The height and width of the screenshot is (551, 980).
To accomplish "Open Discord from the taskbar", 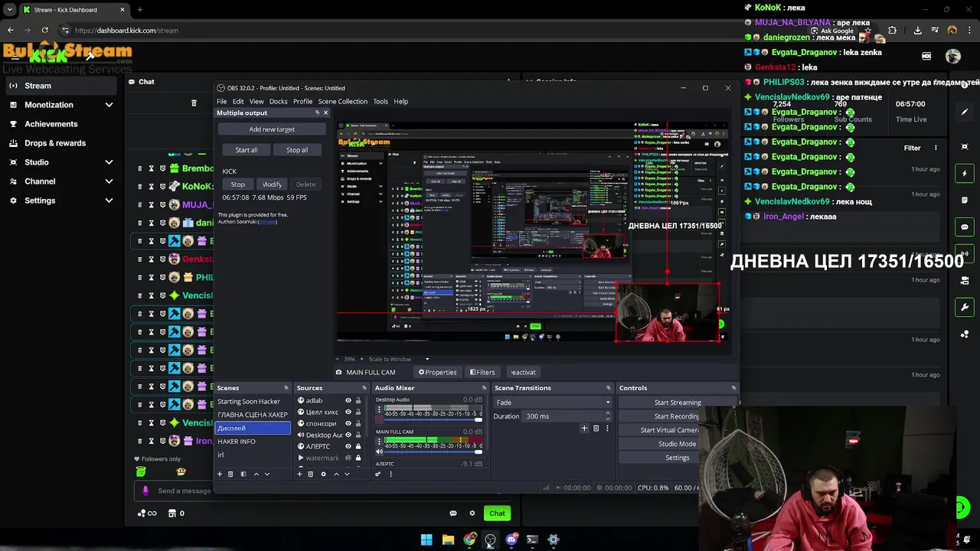I will click(x=511, y=540).
